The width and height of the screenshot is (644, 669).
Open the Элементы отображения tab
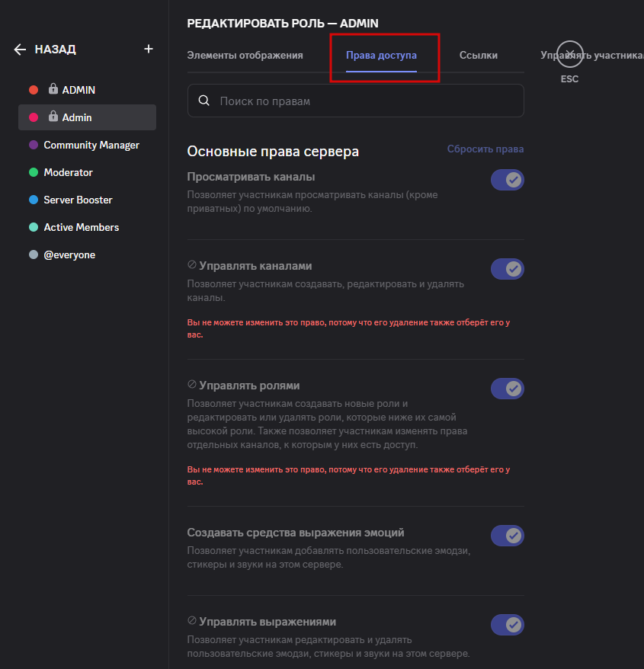click(245, 56)
